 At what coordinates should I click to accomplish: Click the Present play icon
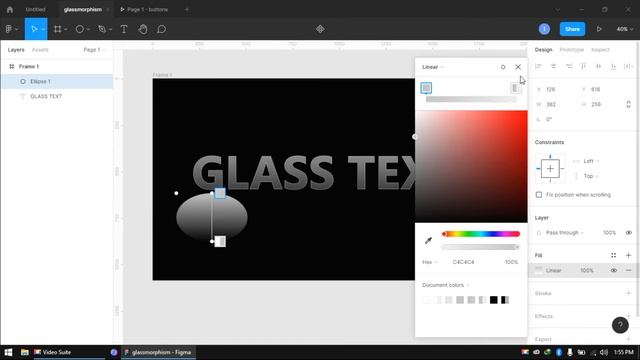[x=599, y=29]
